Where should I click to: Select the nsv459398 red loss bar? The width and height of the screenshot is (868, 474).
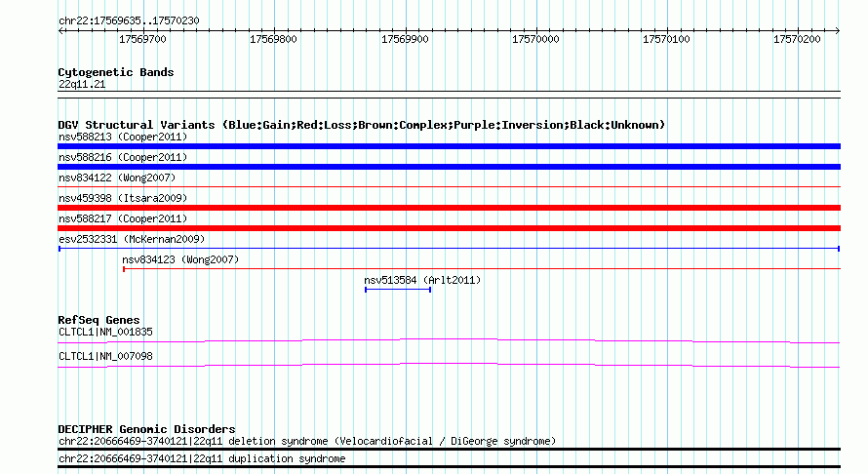[x=449, y=208]
